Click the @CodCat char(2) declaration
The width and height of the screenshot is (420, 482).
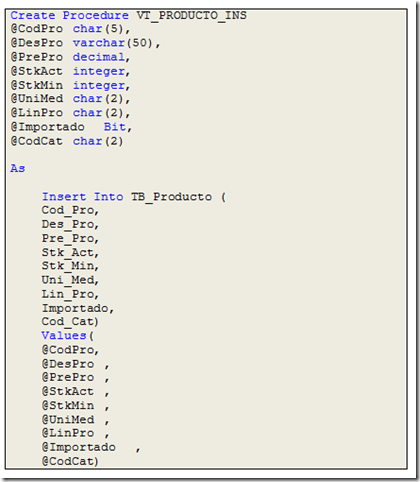(x=67, y=141)
